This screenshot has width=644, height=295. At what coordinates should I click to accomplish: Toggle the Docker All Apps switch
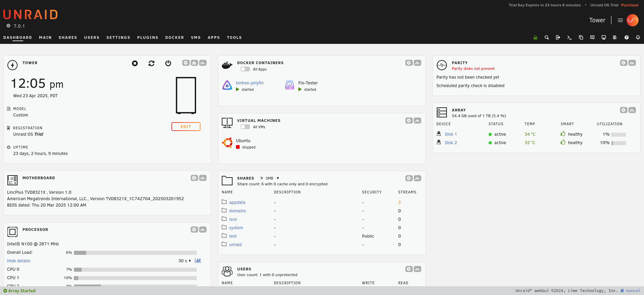[x=245, y=69]
